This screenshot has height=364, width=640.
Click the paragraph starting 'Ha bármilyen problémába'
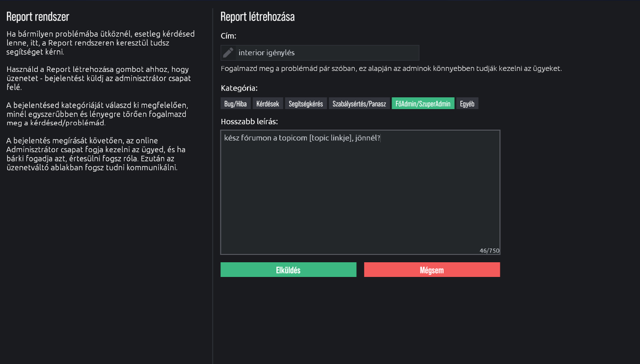[100, 43]
